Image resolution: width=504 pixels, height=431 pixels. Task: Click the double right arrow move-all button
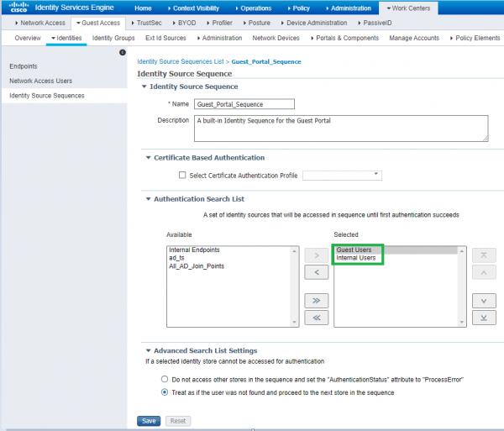click(x=315, y=298)
